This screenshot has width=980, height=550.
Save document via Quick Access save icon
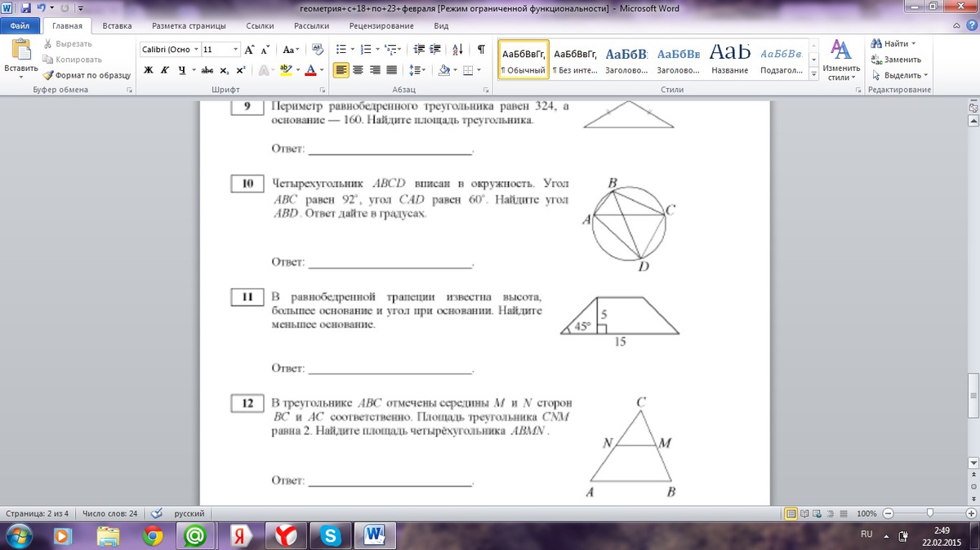click(x=25, y=7)
